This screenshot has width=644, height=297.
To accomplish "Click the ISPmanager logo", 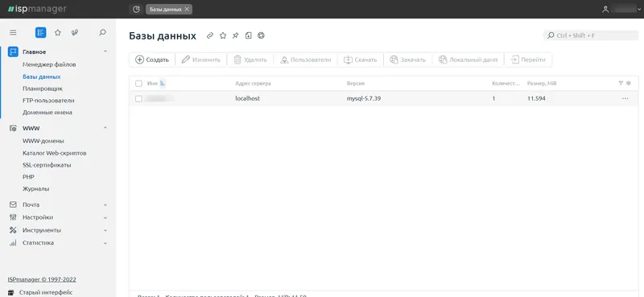I will pyautogui.click(x=37, y=9).
